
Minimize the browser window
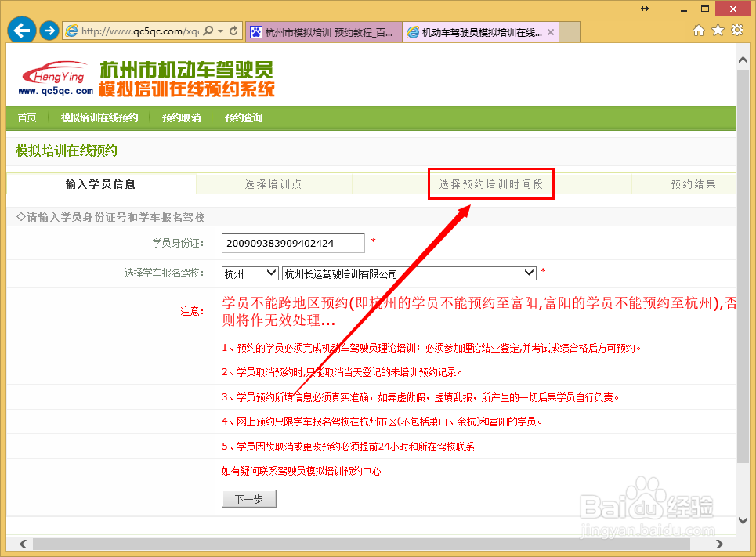(x=684, y=9)
